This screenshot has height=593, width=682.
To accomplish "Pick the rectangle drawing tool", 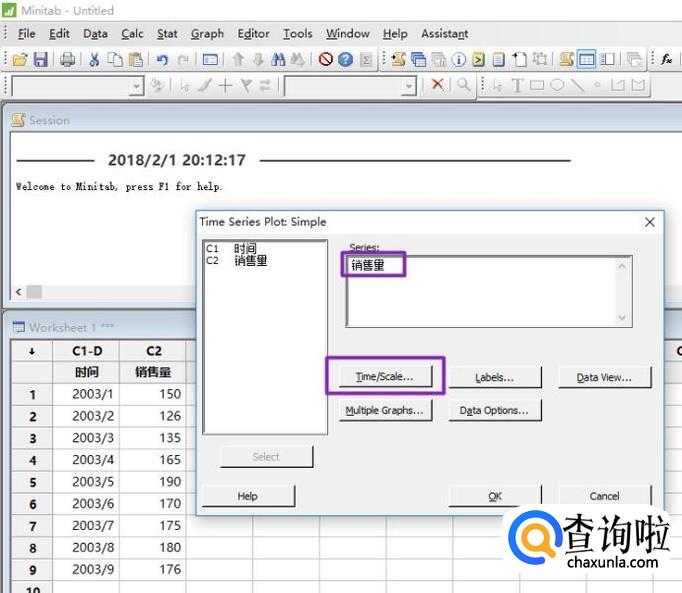I will pyautogui.click(x=537, y=85).
